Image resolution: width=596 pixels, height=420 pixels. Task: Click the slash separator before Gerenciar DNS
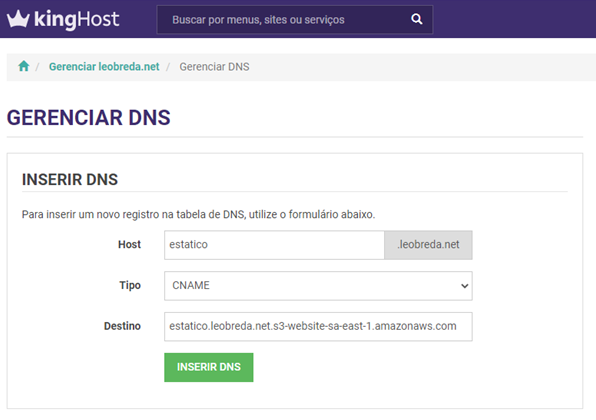[x=168, y=67]
